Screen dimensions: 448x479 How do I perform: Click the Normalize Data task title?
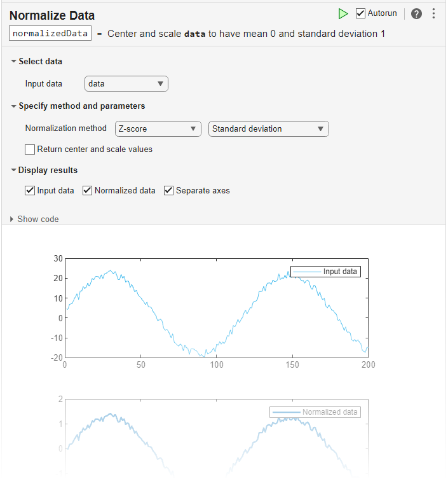pos(52,15)
